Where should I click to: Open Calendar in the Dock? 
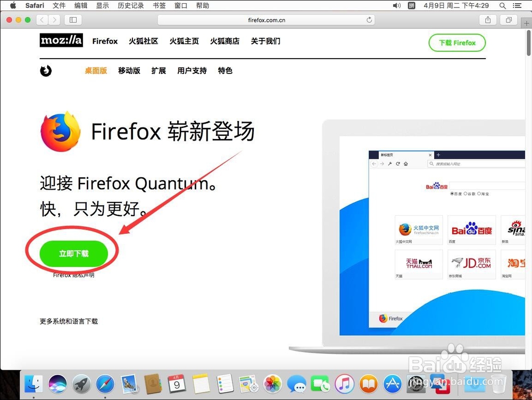pos(177,384)
